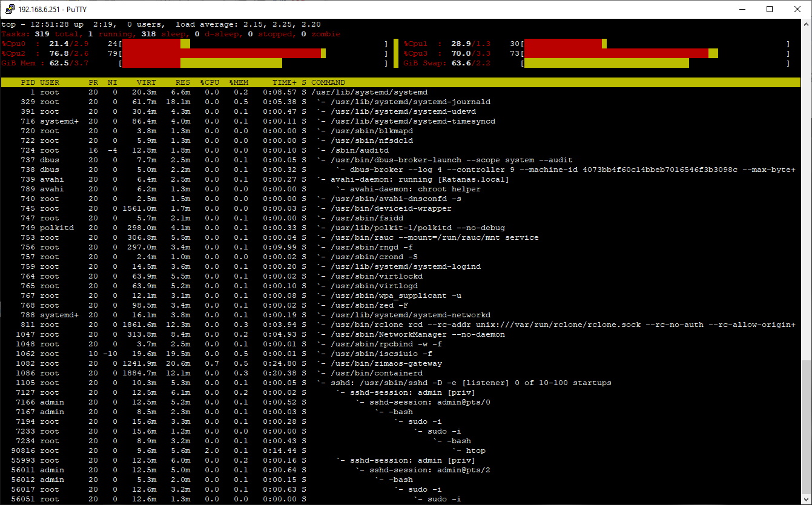Click the PID column header

(x=28, y=82)
